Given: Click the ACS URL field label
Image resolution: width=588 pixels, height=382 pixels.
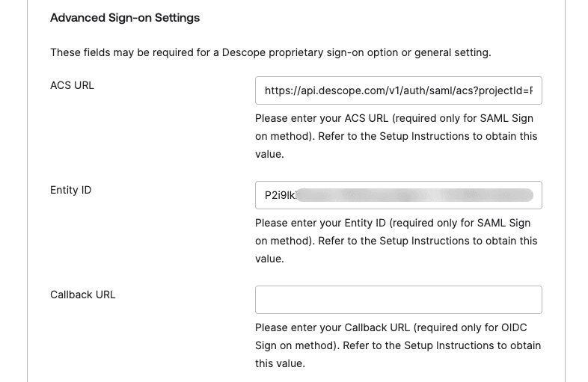Looking at the screenshot, I should click(x=72, y=85).
